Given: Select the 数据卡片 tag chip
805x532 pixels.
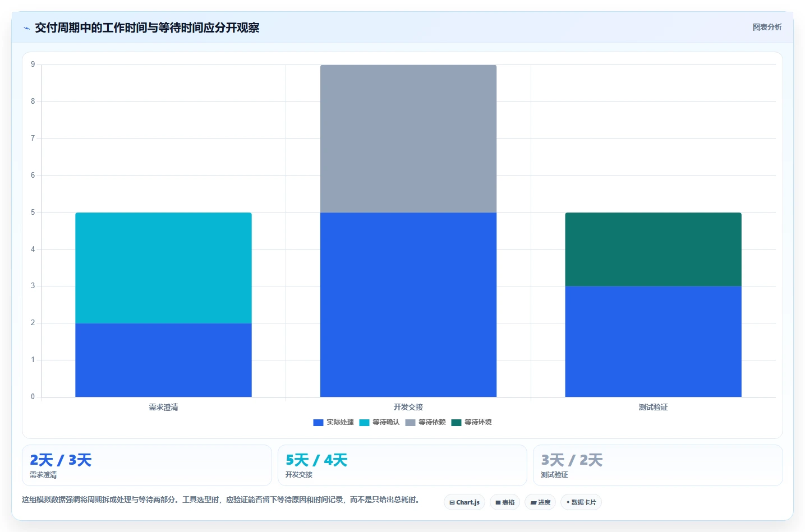Looking at the screenshot, I should pos(581,502).
